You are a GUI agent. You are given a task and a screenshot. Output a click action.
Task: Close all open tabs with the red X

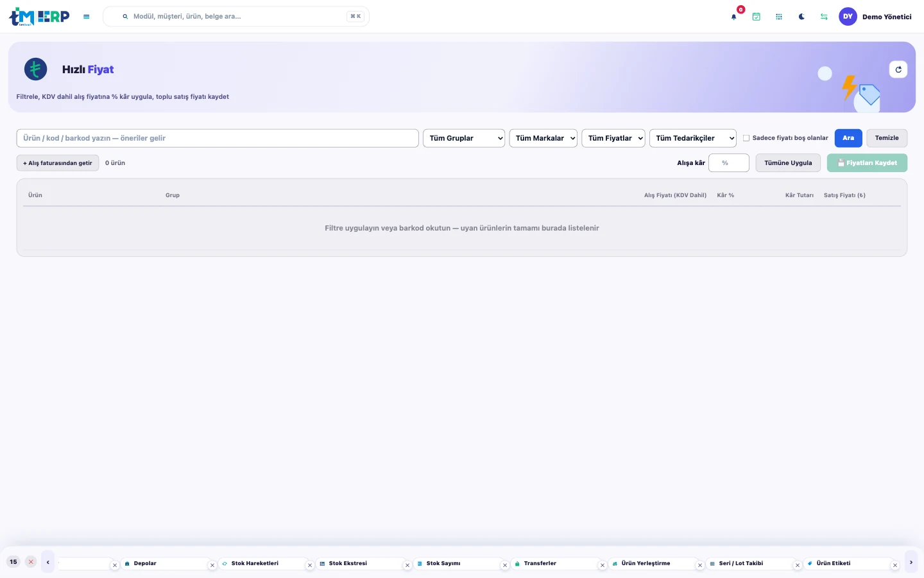[31, 562]
